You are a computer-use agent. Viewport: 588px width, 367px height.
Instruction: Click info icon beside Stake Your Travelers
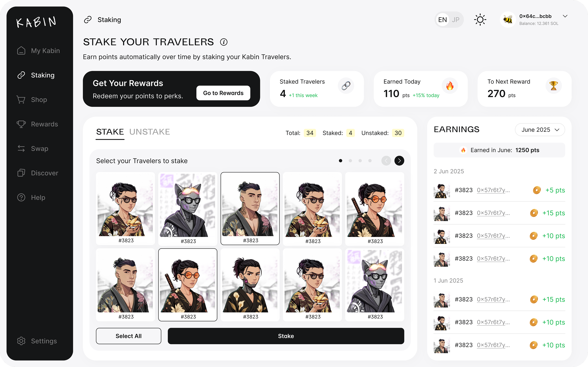click(x=224, y=42)
